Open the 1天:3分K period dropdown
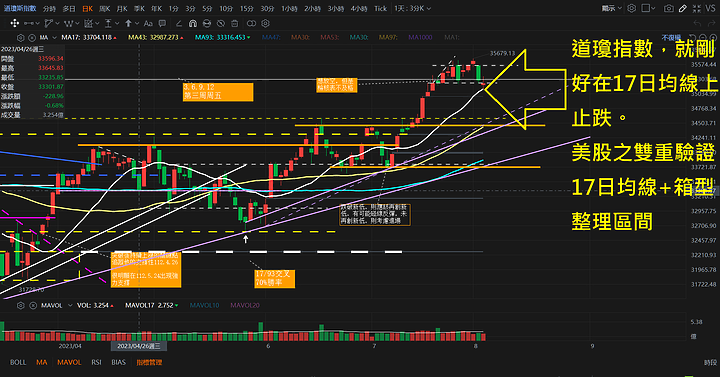720x377 pixels. 412,8
